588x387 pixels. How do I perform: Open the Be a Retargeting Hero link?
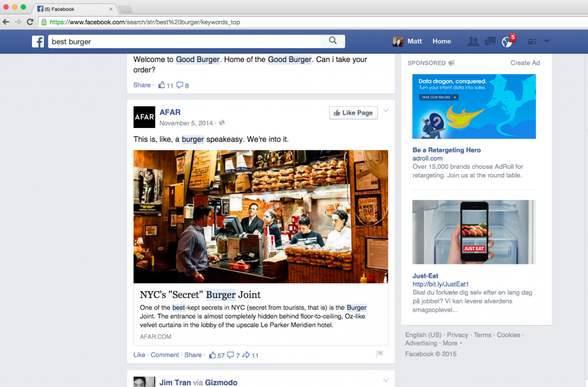point(447,150)
